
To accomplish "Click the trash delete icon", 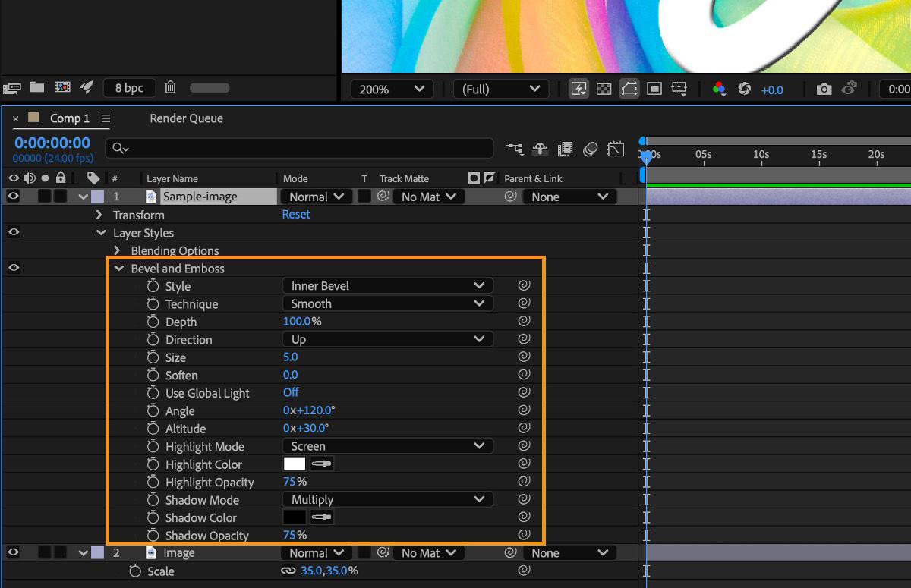I will [170, 88].
